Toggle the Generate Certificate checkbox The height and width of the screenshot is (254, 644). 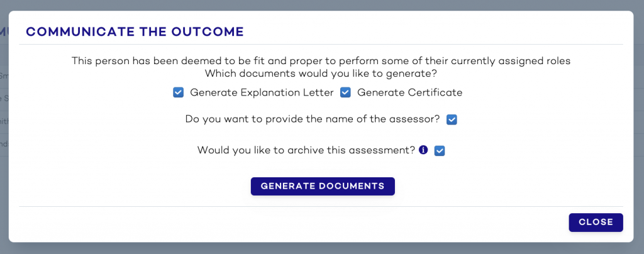click(345, 92)
